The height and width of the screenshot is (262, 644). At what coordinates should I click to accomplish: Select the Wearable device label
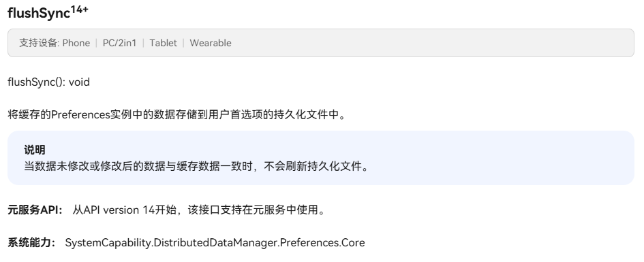(211, 43)
